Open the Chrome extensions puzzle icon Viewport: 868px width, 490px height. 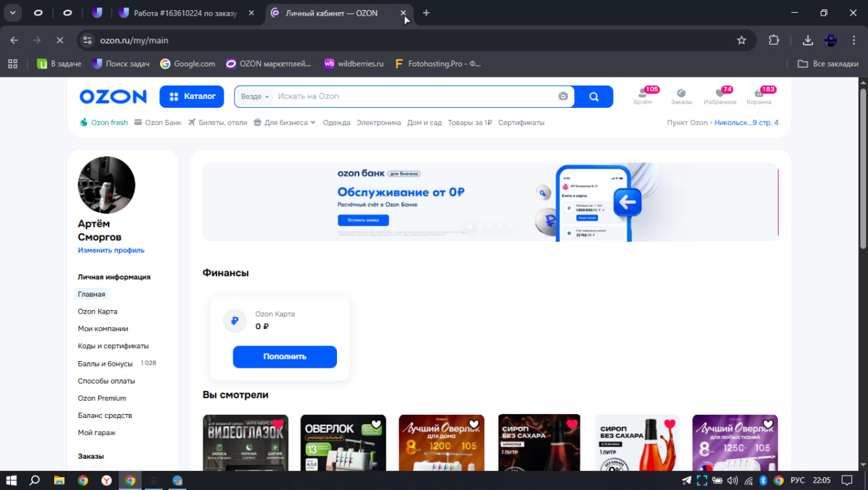(774, 40)
